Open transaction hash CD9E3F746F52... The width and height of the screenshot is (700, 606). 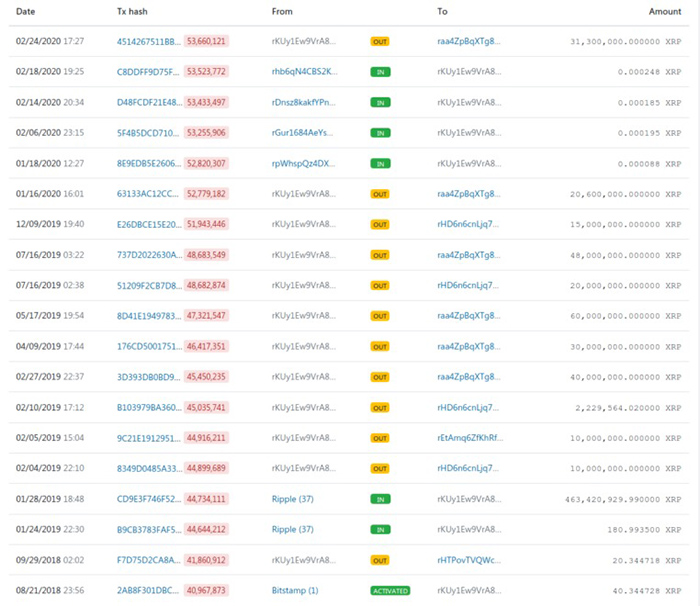point(149,499)
